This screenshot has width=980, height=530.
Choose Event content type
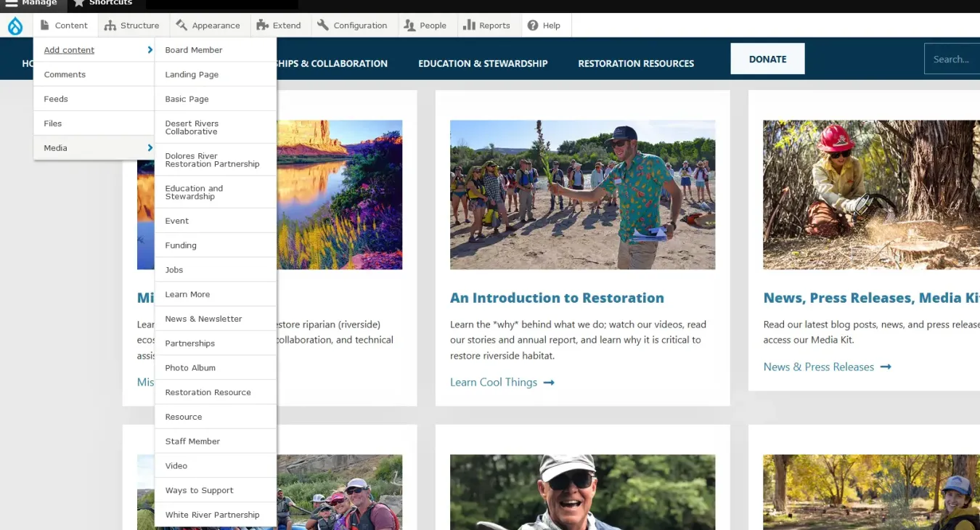coord(216,221)
